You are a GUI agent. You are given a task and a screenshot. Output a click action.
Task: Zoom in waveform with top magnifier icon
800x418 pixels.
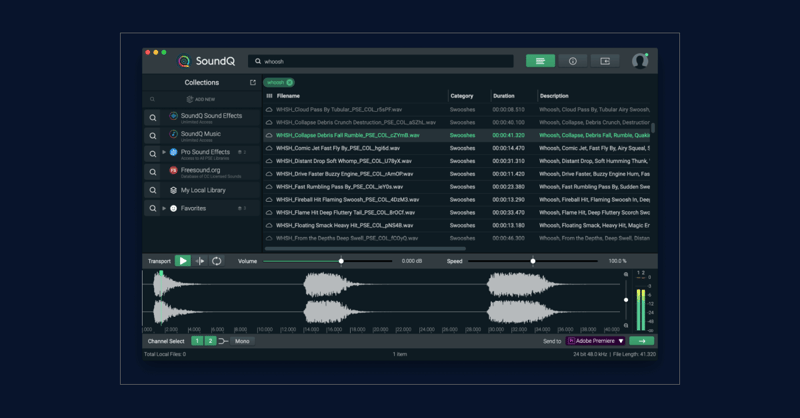click(626, 275)
